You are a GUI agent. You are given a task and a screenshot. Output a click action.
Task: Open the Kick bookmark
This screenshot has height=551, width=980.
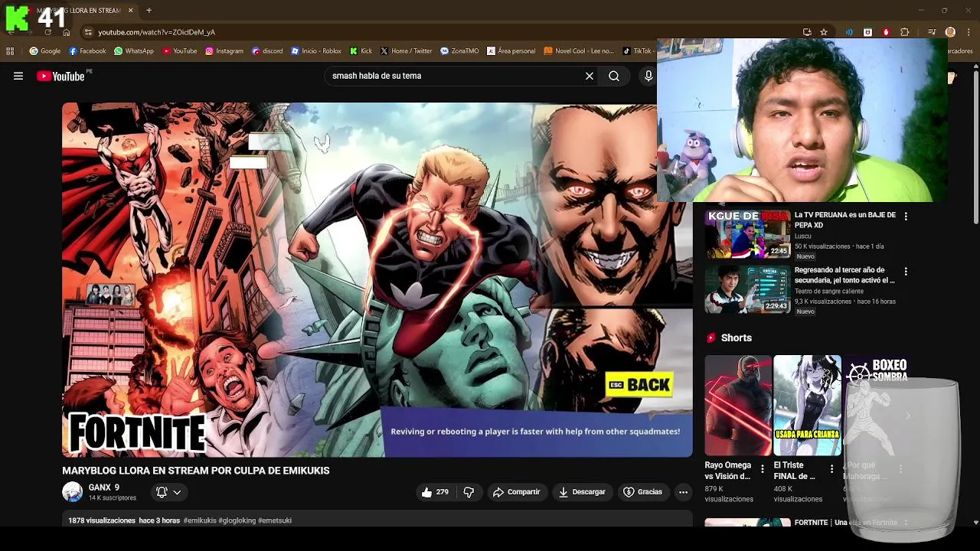(361, 51)
